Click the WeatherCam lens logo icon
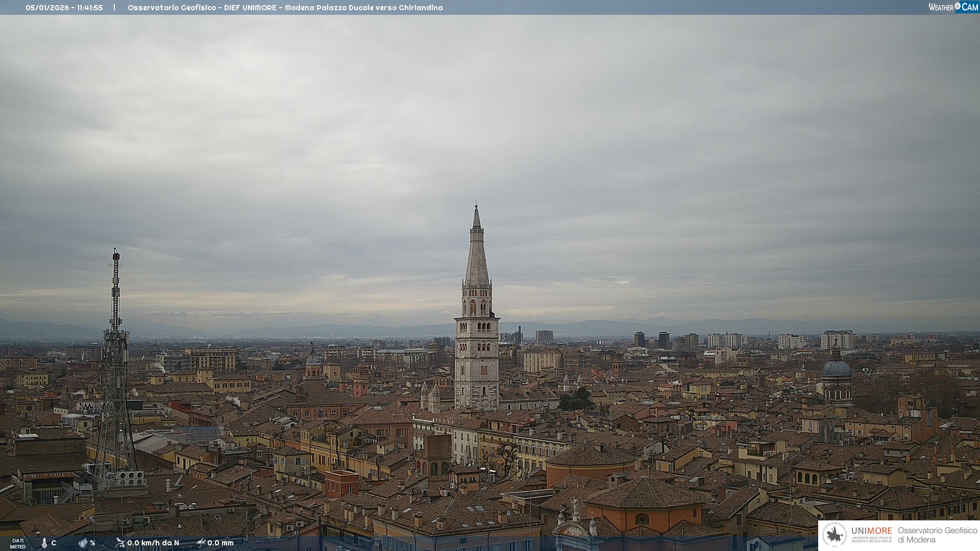 [x=958, y=6]
